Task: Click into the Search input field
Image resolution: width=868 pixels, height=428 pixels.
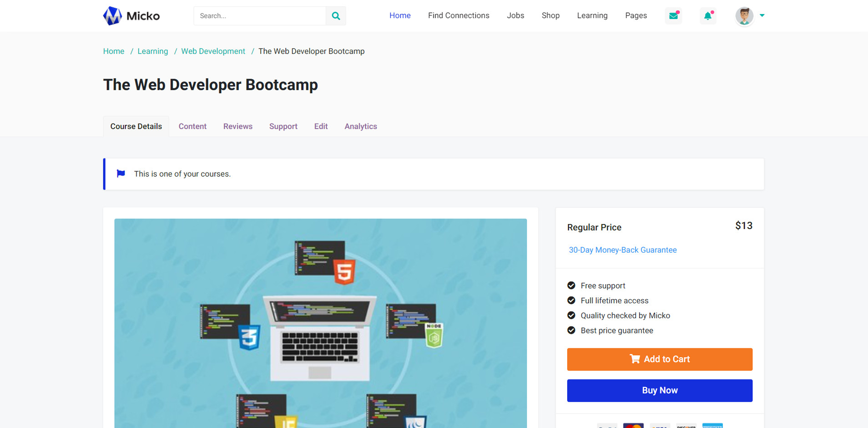Action: coord(260,16)
